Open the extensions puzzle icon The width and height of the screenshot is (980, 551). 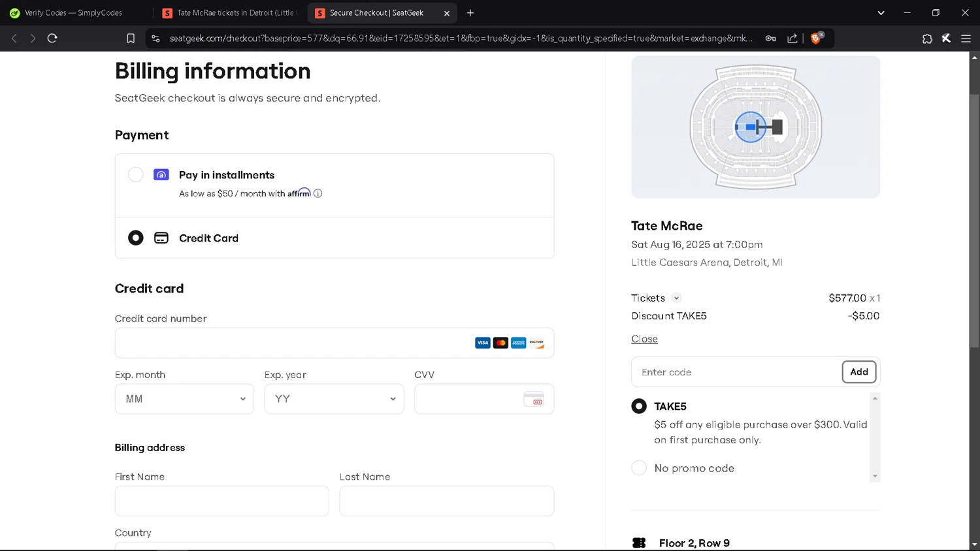coord(926,39)
